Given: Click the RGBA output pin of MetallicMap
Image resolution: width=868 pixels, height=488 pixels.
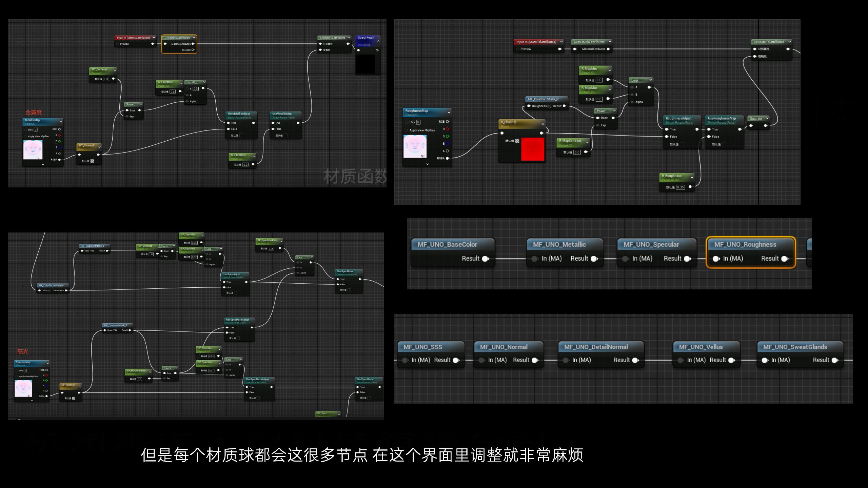Looking at the screenshot, I should point(60,160).
